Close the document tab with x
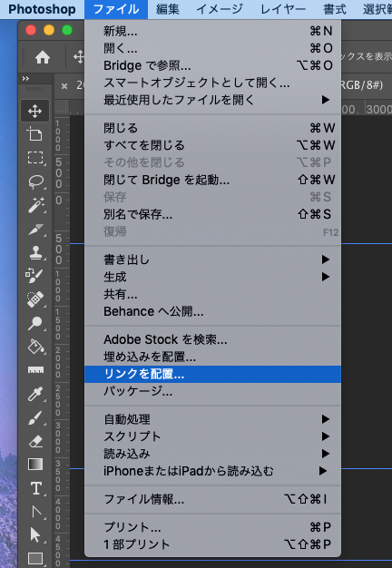 coord(64,86)
